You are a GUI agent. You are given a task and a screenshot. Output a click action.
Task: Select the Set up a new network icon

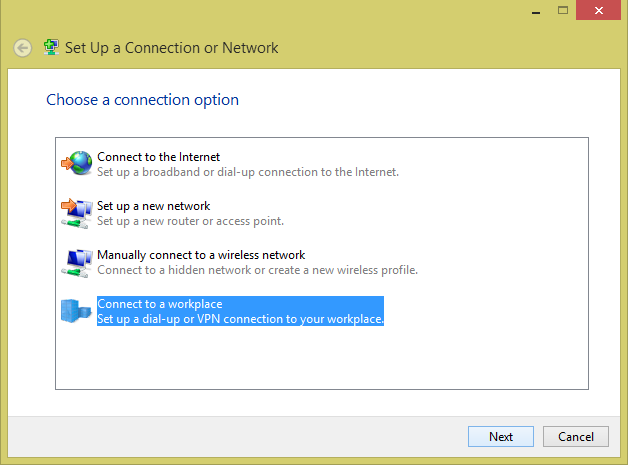[76, 213]
